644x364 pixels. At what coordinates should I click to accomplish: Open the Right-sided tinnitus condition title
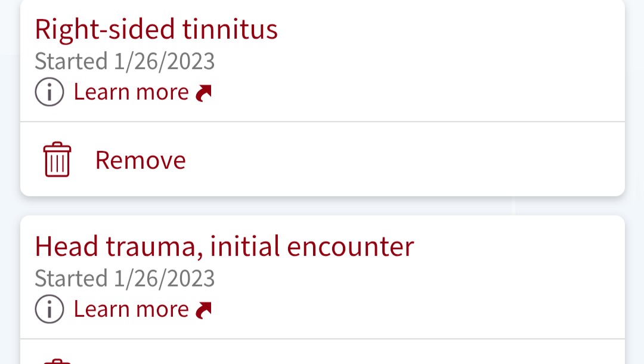click(x=156, y=29)
